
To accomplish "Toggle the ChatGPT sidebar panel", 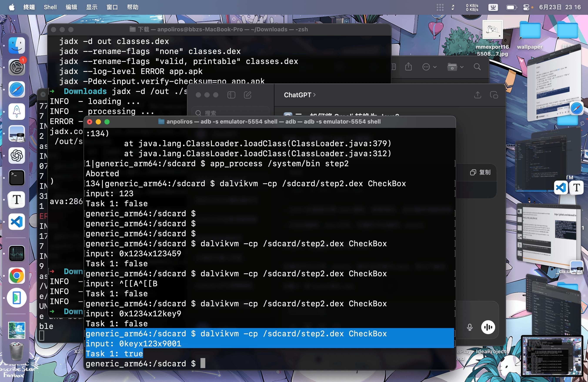I will [x=231, y=95].
